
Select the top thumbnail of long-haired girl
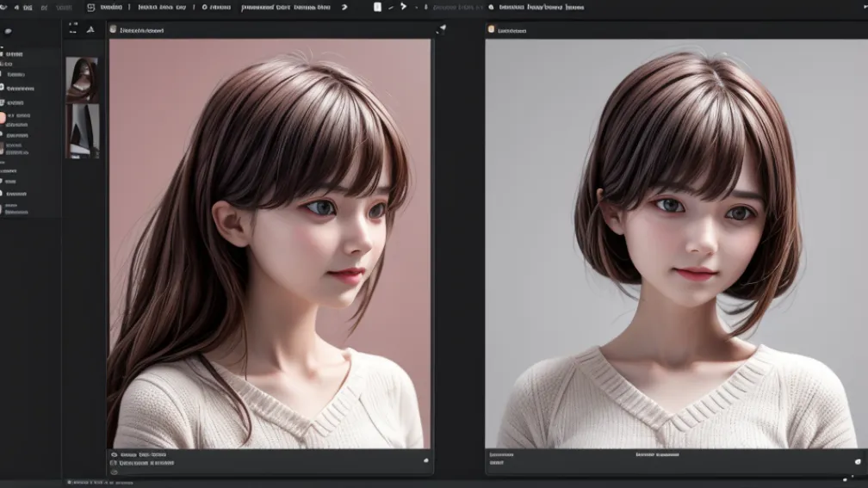click(x=82, y=80)
